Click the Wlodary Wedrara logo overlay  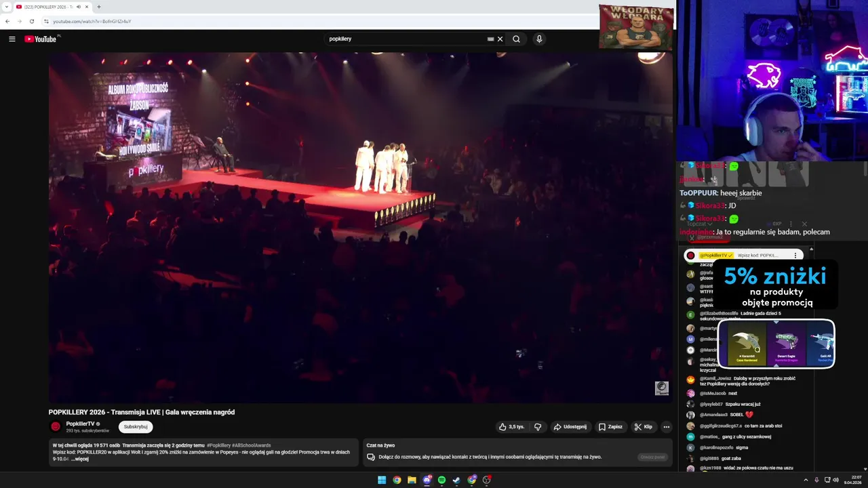[636, 26]
